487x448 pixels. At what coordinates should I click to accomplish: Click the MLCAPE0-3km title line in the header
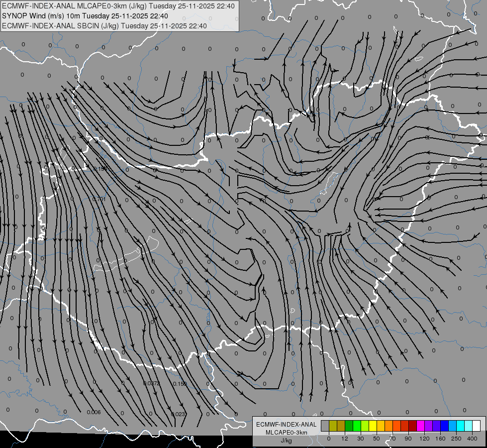coord(118,6)
